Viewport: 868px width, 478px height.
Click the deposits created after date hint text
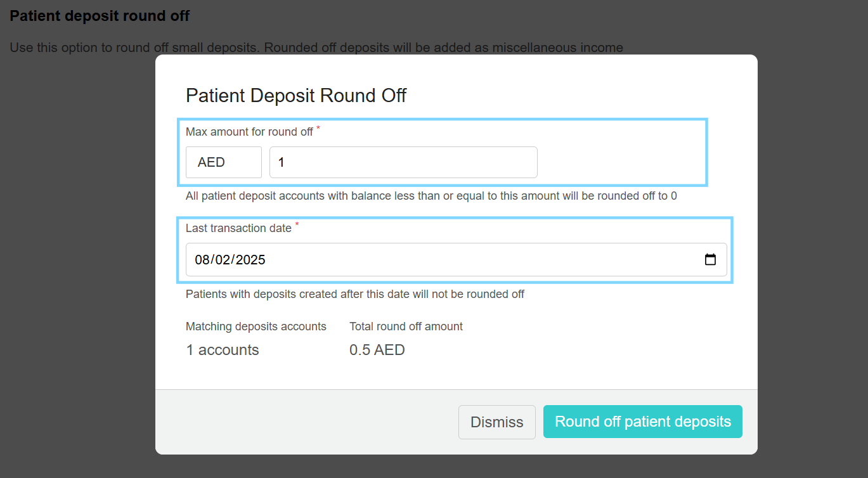tap(355, 294)
